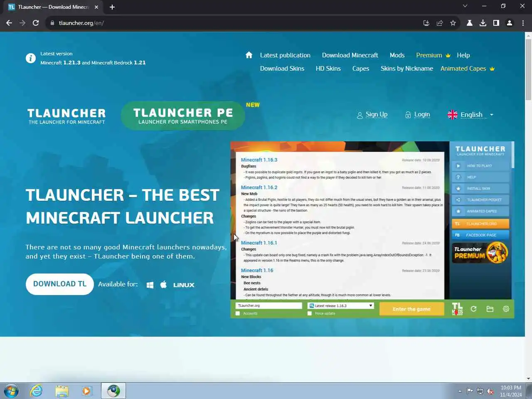Go forward to next page

point(22,23)
